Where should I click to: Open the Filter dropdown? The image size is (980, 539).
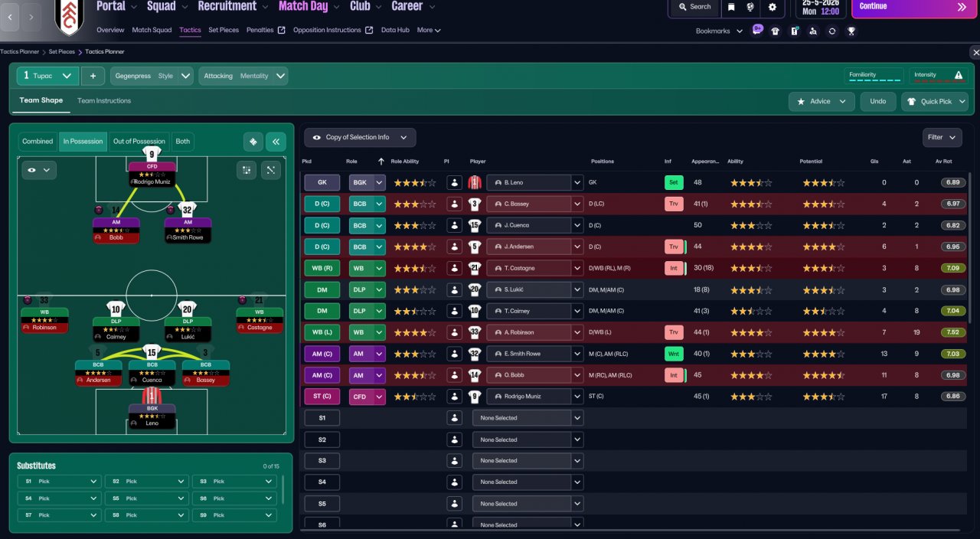(x=942, y=138)
